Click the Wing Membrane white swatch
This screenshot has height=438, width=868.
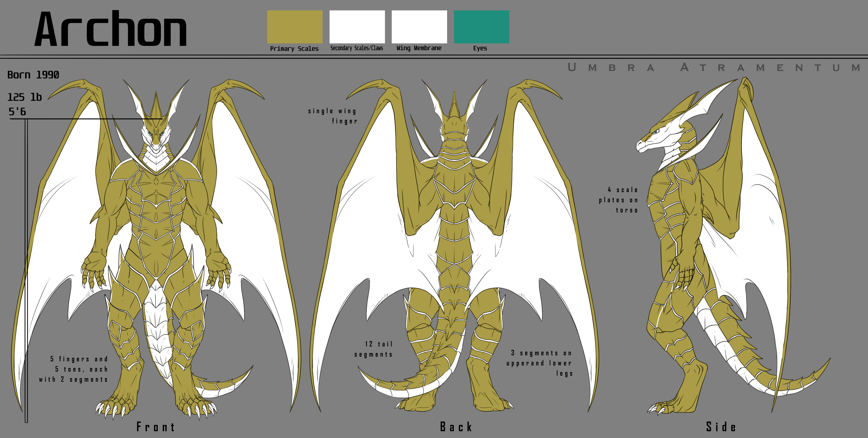point(419,27)
